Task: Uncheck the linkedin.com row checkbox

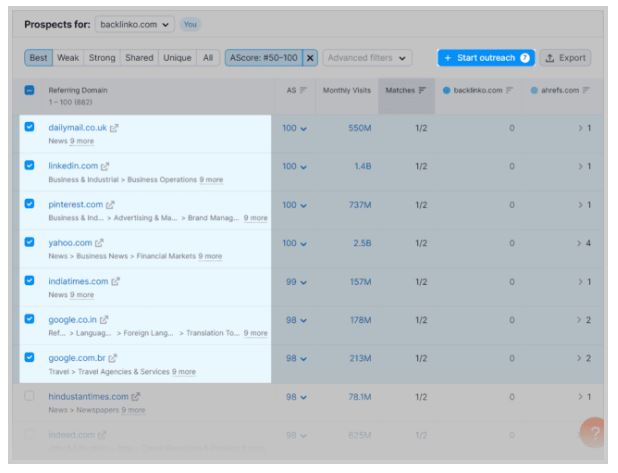Action: [30, 165]
